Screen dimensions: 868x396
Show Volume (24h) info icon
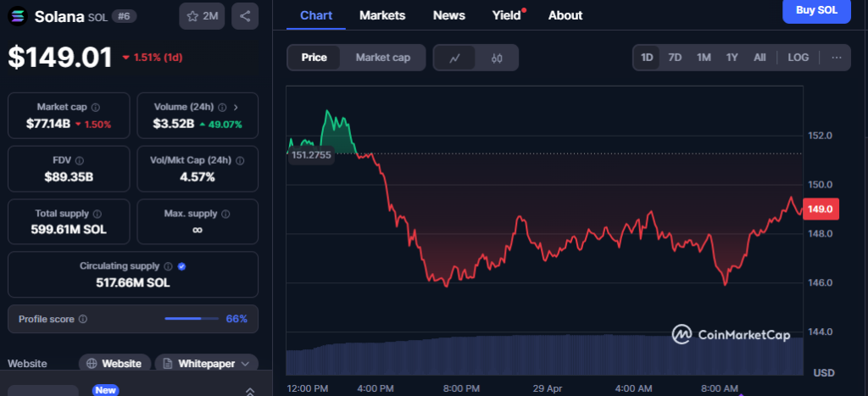223,107
